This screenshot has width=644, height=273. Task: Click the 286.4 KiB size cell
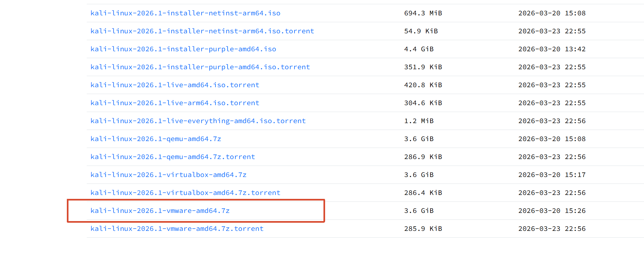[x=423, y=193]
